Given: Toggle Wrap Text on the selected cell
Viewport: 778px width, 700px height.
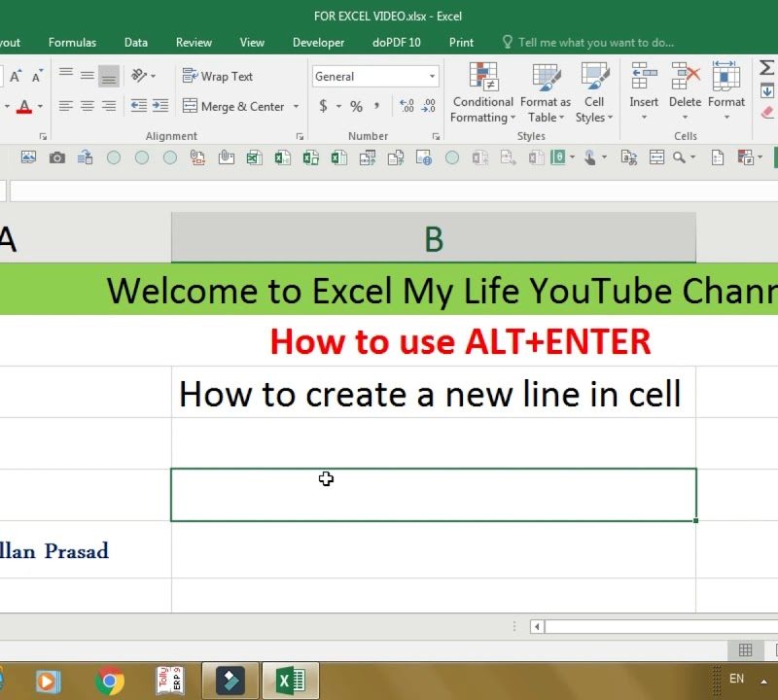Looking at the screenshot, I should click(217, 77).
